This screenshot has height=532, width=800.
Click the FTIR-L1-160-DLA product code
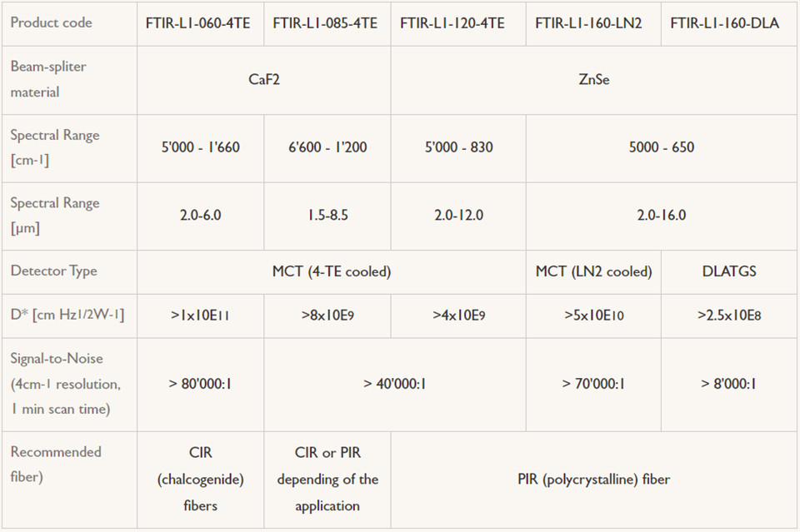click(x=724, y=22)
